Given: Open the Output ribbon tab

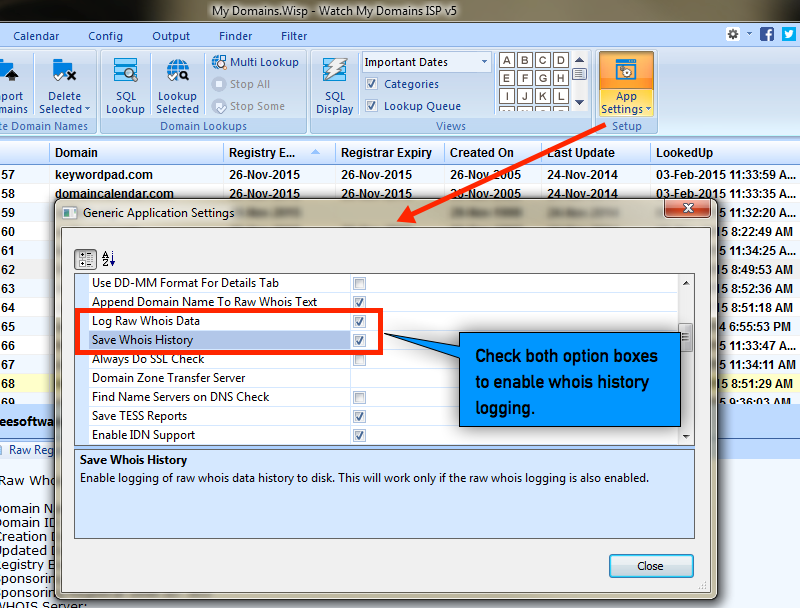Looking at the screenshot, I should 171,36.
